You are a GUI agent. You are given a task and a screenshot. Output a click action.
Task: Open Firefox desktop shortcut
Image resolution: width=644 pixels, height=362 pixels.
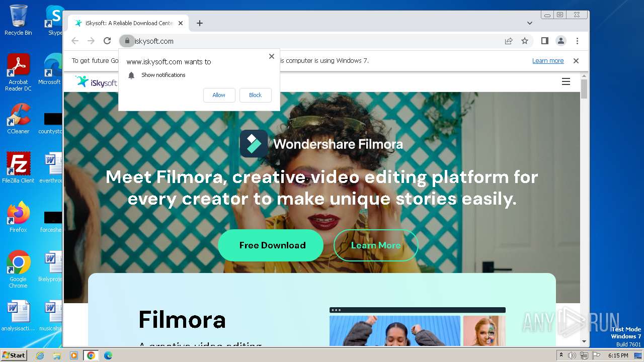coord(18,217)
